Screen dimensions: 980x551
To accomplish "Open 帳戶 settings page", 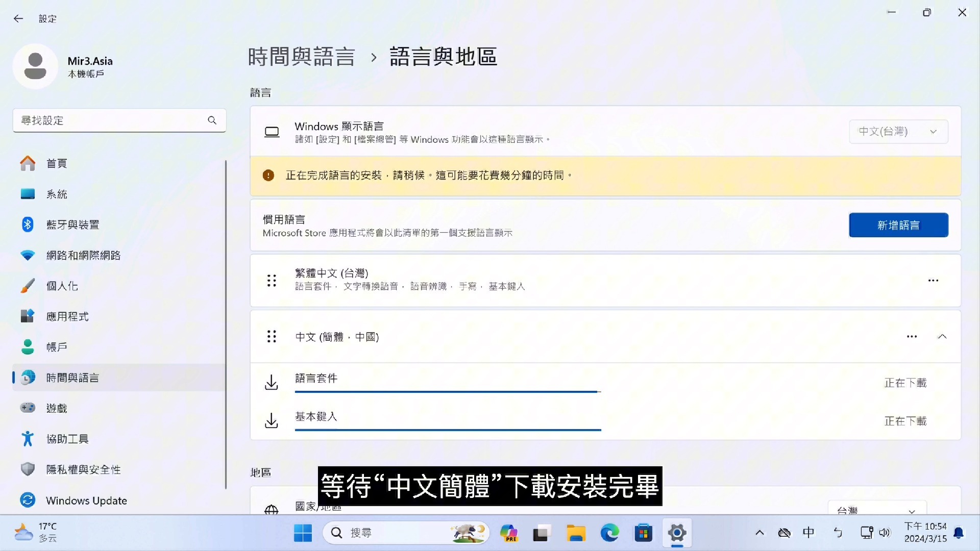I will point(57,347).
